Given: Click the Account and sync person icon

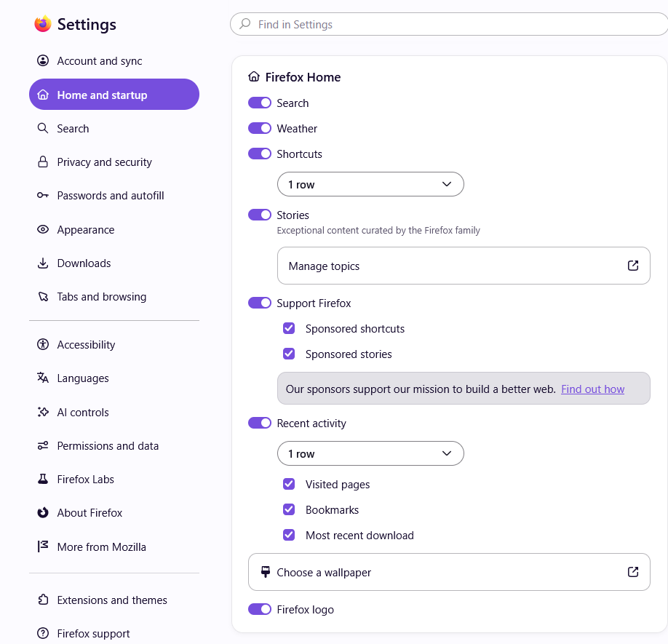Looking at the screenshot, I should pyautogui.click(x=43, y=60).
